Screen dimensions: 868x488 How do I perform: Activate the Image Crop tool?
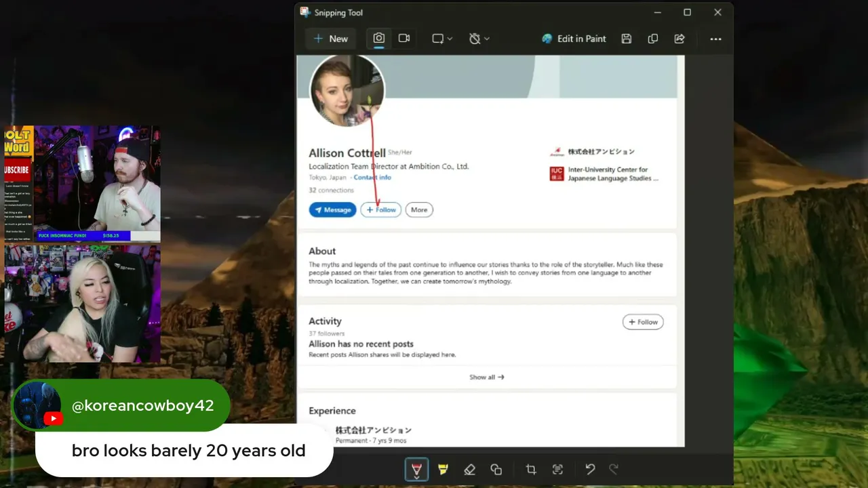pyautogui.click(x=531, y=470)
